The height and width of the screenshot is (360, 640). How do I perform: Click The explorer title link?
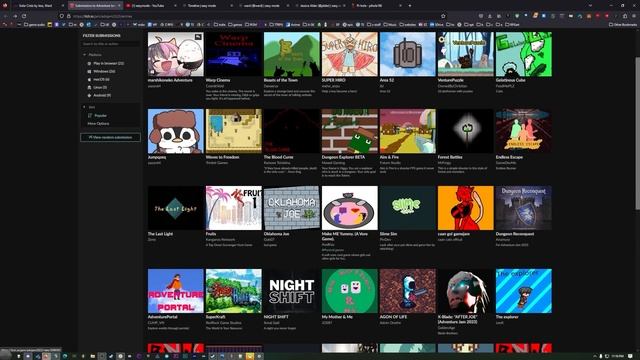[507, 317]
